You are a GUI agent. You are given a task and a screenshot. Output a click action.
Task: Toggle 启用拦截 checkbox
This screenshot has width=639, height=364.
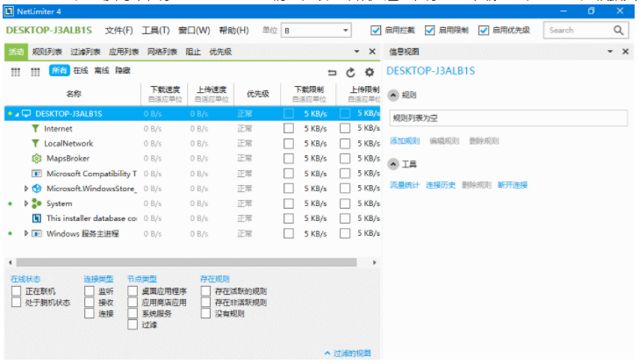click(x=376, y=30)
